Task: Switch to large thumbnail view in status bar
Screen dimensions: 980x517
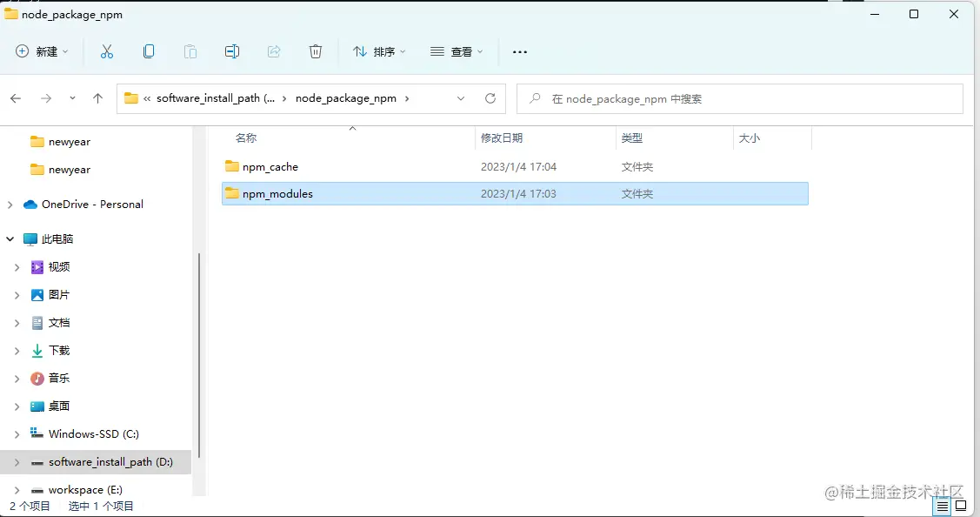Action: click(960, 506)
